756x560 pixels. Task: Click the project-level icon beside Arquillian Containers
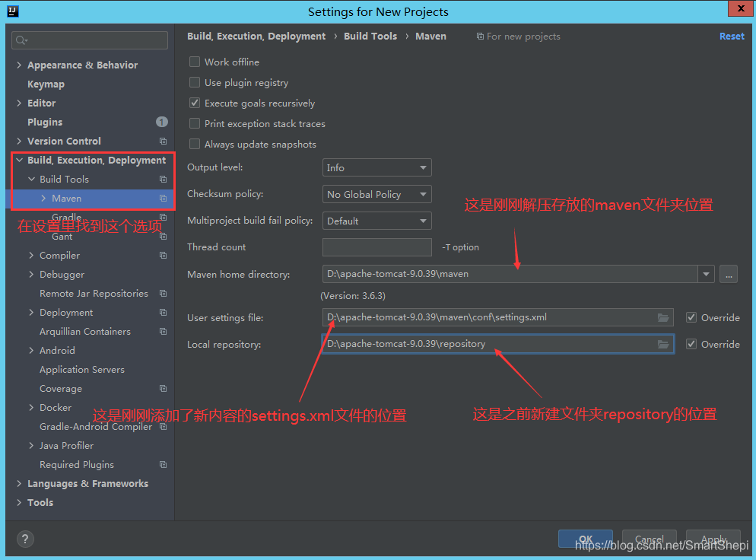point(163,332)
